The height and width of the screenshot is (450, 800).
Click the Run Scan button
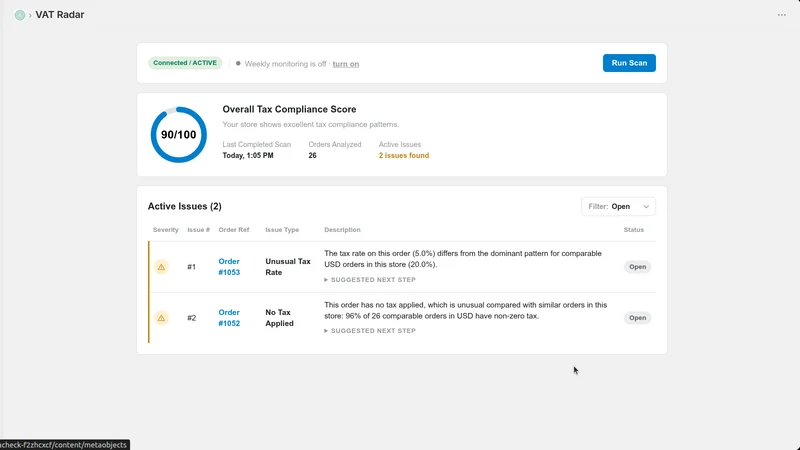629,63
